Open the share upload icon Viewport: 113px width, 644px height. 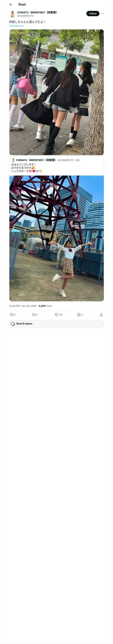click(101, 314)
